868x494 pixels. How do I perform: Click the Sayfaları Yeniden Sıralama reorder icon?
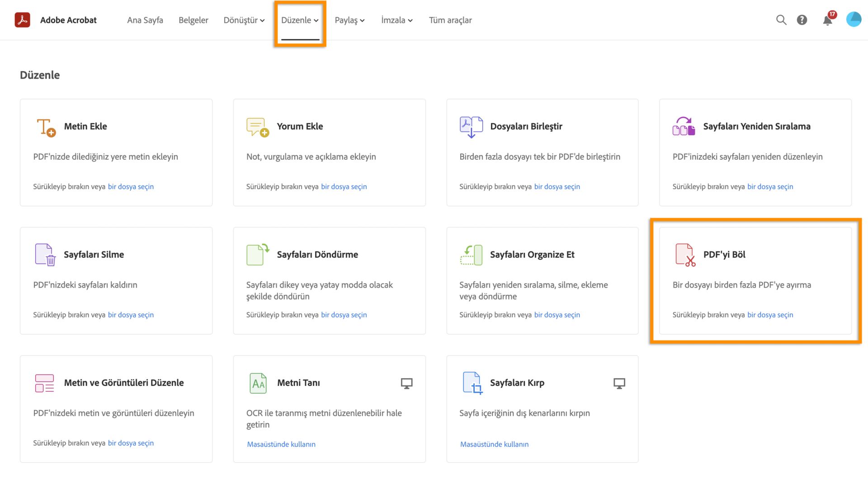[684, 126]
